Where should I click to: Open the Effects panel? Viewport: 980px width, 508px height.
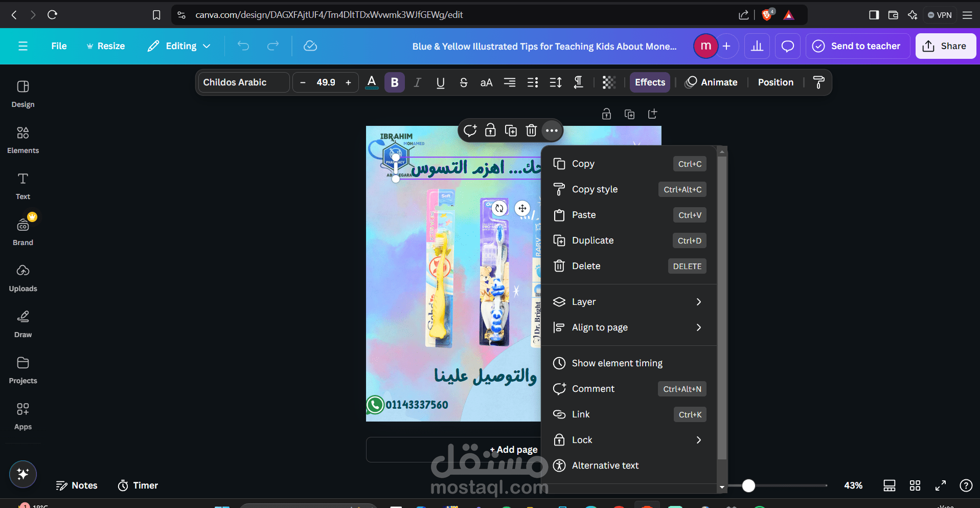tap(650, 82)
